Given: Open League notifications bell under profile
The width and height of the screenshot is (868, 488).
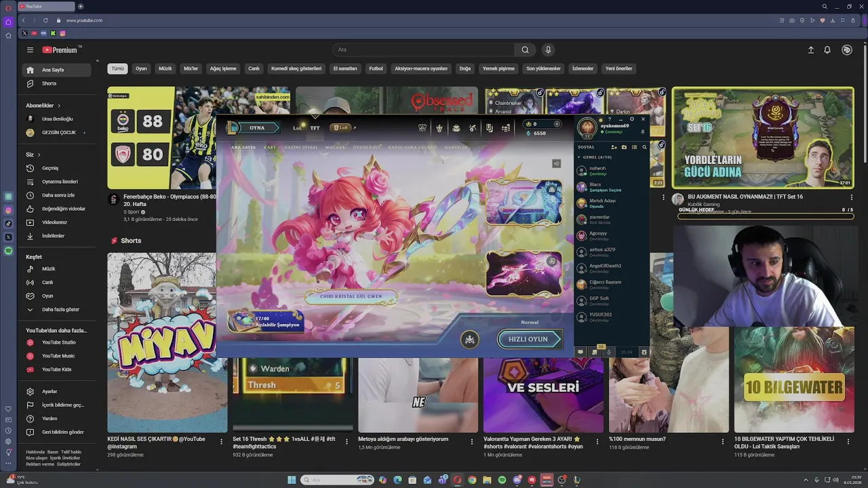Looking at the screenshot, I should coord(643,132).
